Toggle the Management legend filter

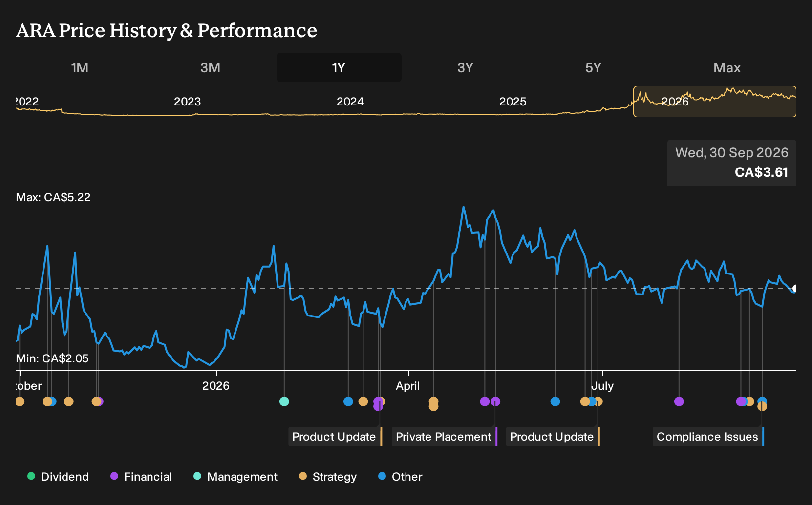click(x=235, y=477)
